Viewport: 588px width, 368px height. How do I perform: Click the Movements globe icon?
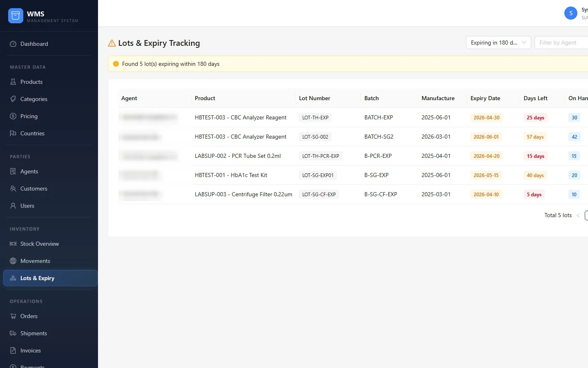13,261
